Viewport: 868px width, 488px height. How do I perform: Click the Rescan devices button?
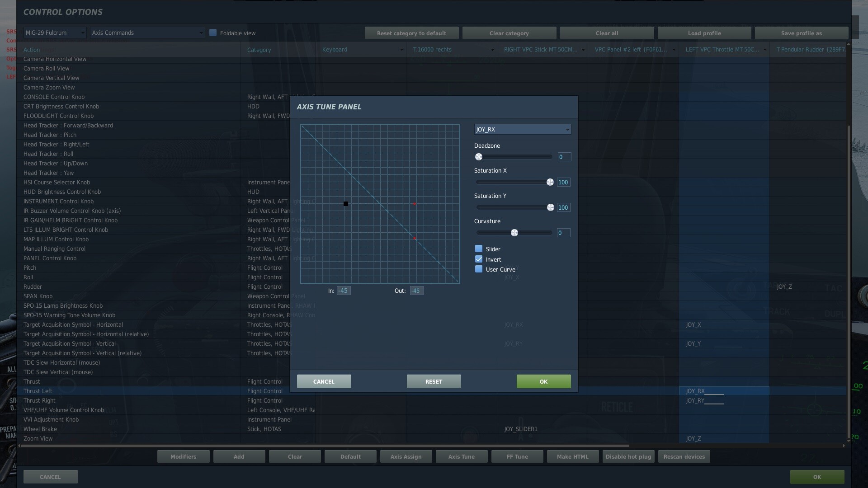pyautogui.click(x=684, y=456)
